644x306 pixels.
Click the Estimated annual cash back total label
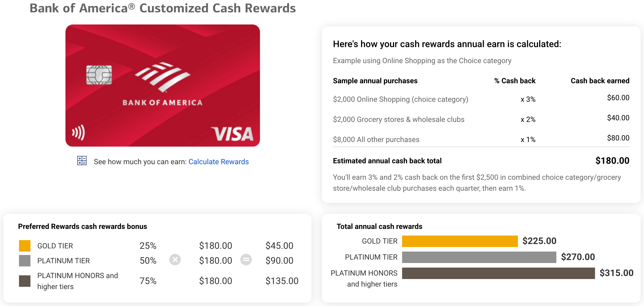tap(387, 161)
